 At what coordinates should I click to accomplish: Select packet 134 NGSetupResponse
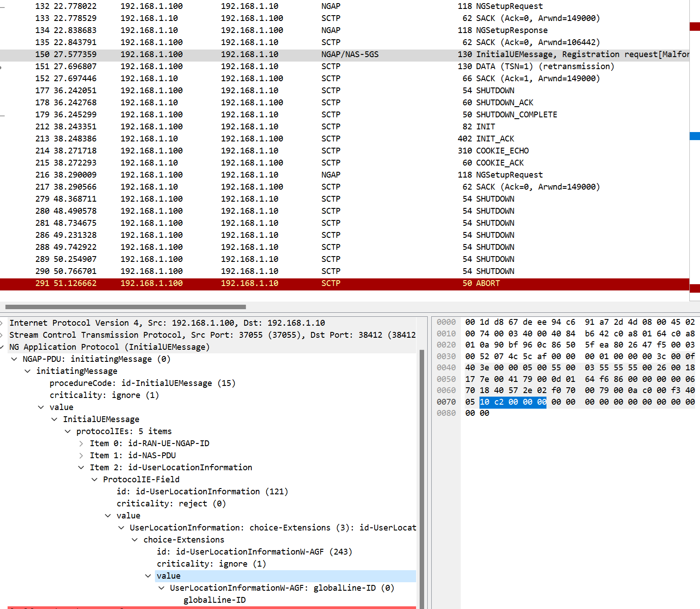[x=268, y=30]
